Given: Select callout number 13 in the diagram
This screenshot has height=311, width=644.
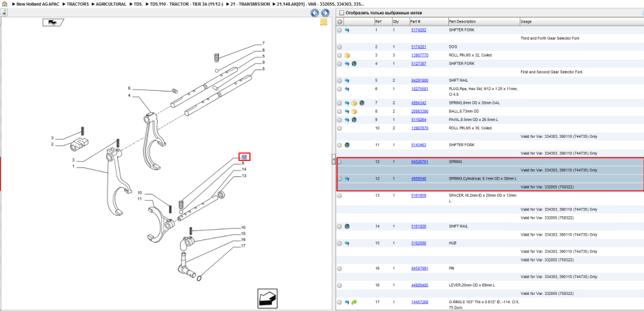Looking at the screenshot, I should click(244, 176).
